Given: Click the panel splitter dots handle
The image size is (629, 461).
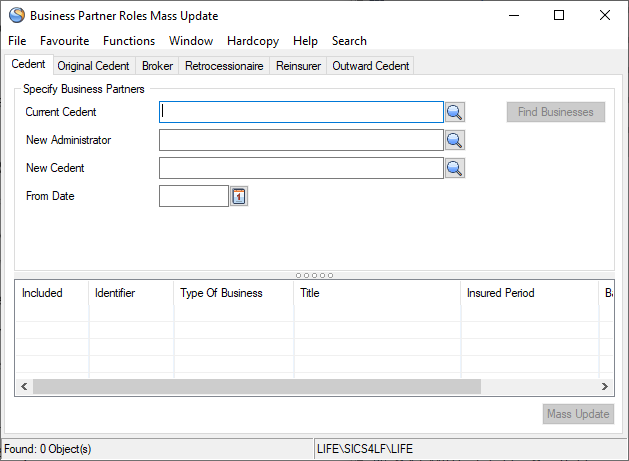Looking at the screenshot, I should pyautogui.click(x=314, y=275).
